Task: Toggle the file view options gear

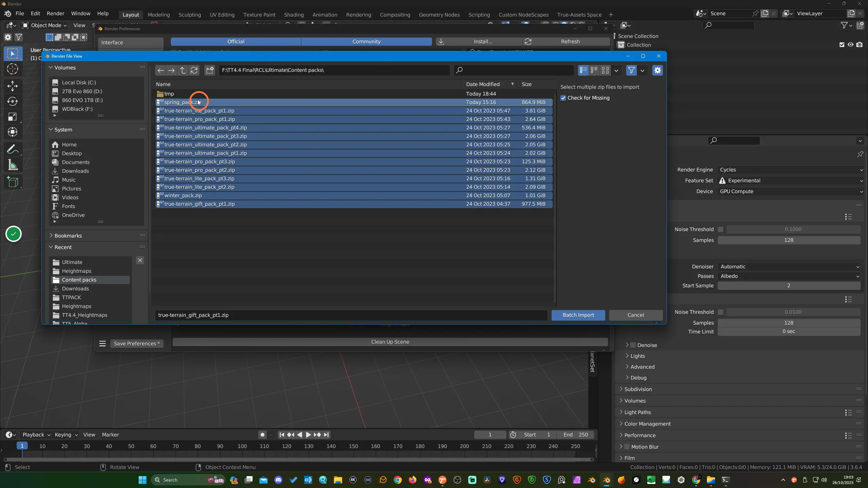Action: (657, 70)
